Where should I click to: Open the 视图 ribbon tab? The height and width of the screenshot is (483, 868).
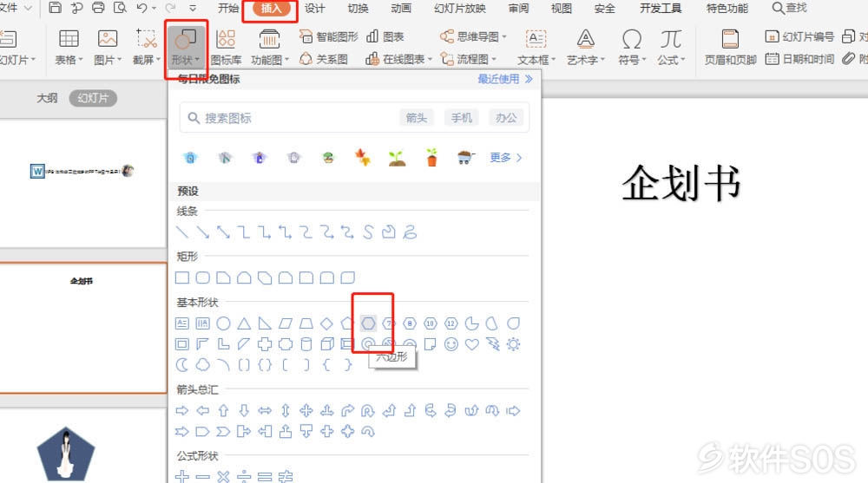coord(561,9)
